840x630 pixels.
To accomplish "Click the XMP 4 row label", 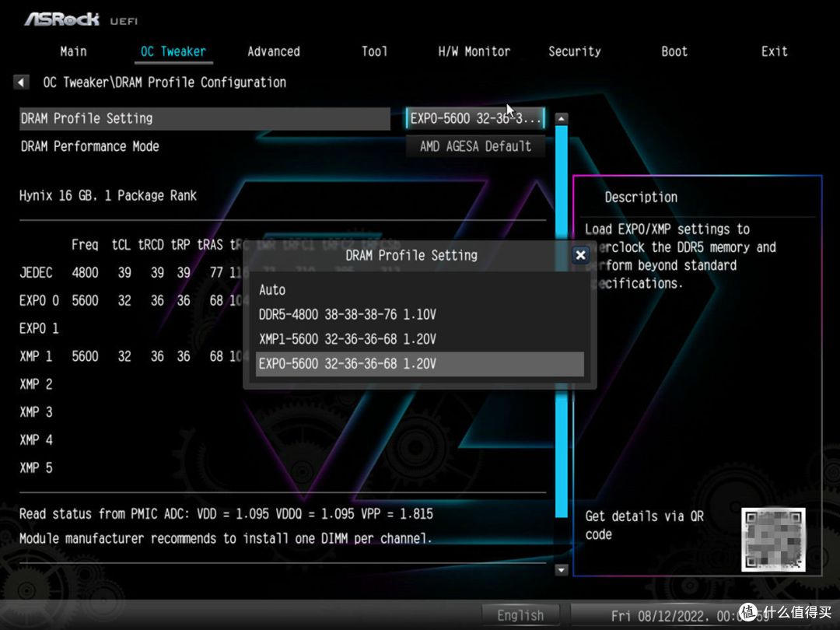I will pyautogui.click(x=36, y=439).
